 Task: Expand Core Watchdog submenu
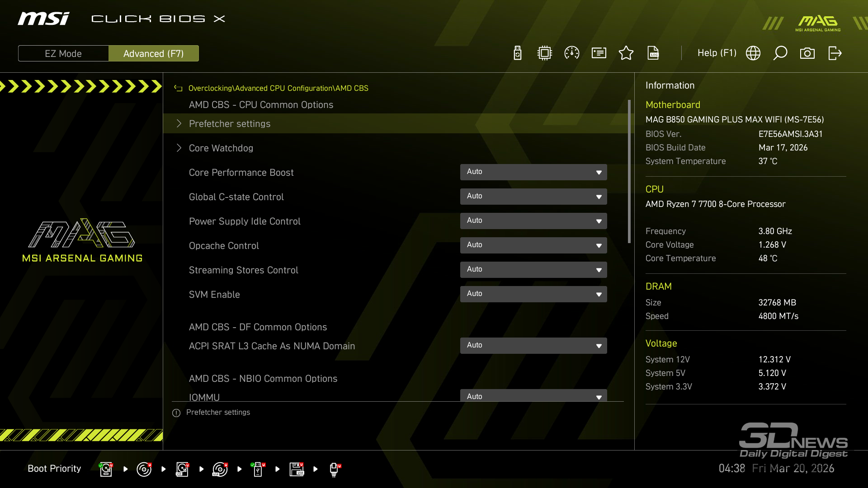(x=221, y=148)
